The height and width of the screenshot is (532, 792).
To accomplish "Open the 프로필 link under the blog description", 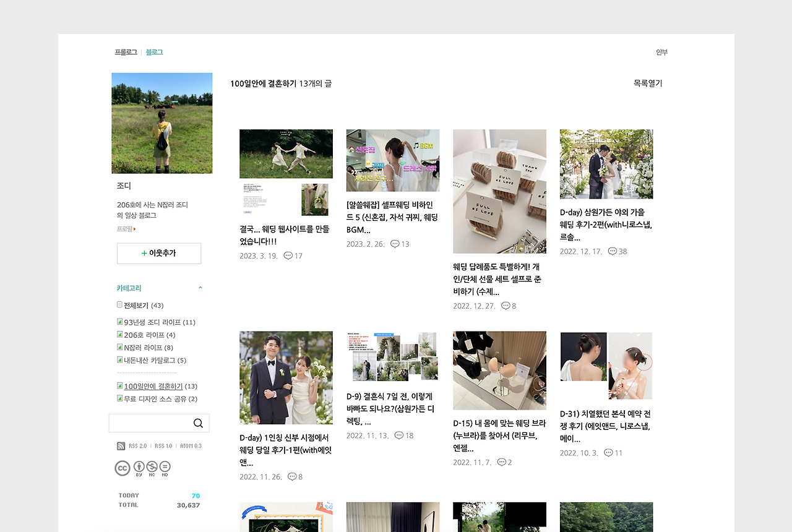I will [126, 229].
